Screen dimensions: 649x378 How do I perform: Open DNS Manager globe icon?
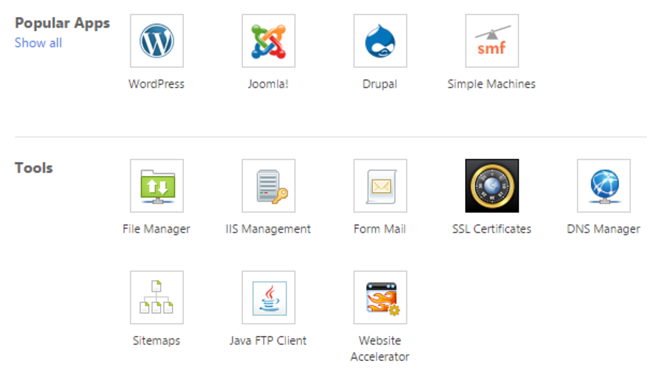tap(603, 185)
